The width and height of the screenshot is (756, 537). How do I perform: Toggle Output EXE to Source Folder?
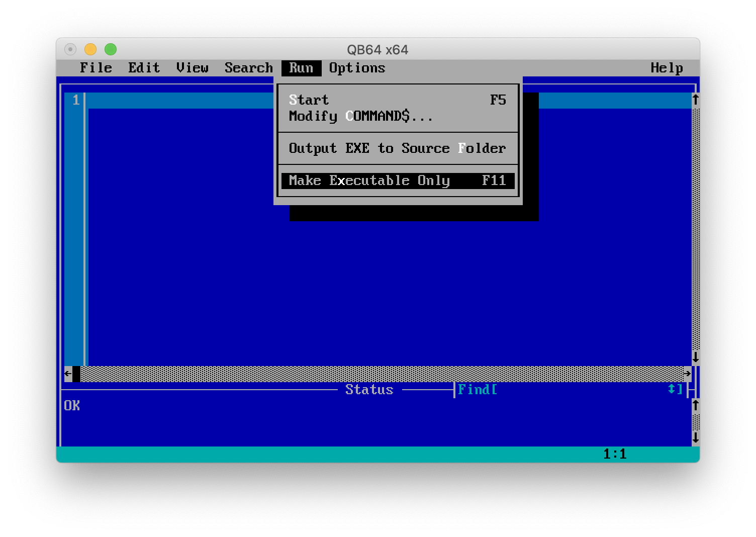(x=397, y=148)
